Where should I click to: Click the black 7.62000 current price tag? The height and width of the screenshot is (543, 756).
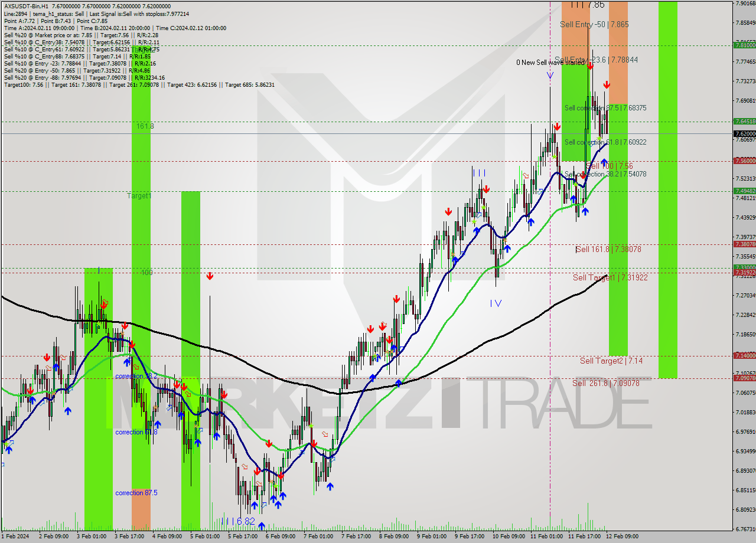(x=744, y=134)
